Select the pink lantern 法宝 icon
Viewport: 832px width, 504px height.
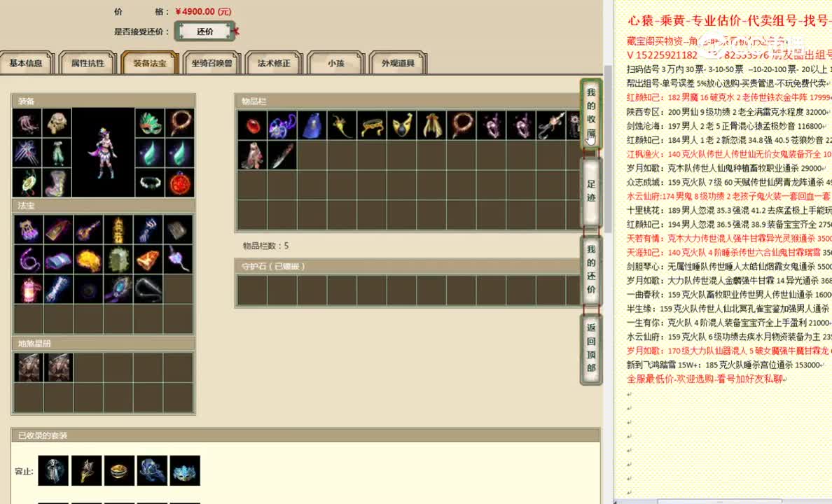(x=28, y=290)
